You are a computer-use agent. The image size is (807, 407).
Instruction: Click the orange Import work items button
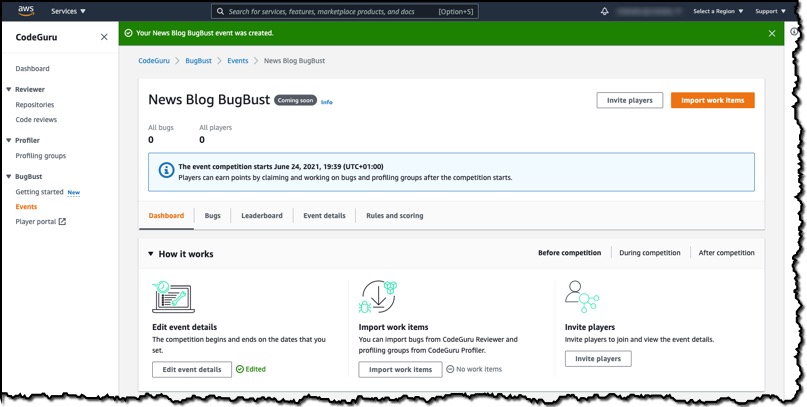tap(713, 100)
